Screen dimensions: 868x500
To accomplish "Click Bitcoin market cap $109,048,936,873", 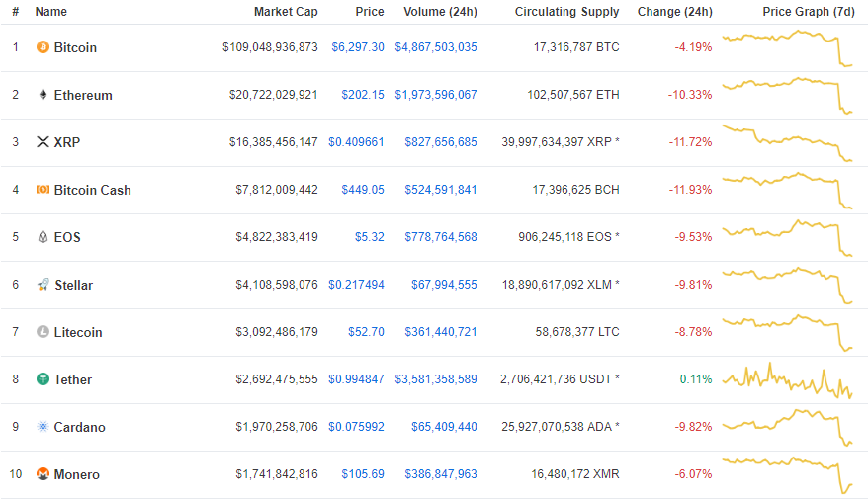I will tap(270, 47).
